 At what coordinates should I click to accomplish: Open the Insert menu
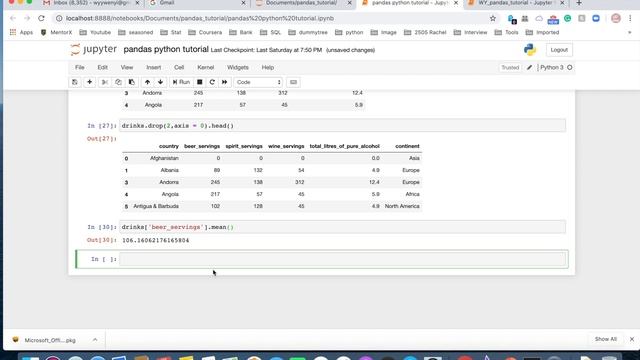point(153,67)
